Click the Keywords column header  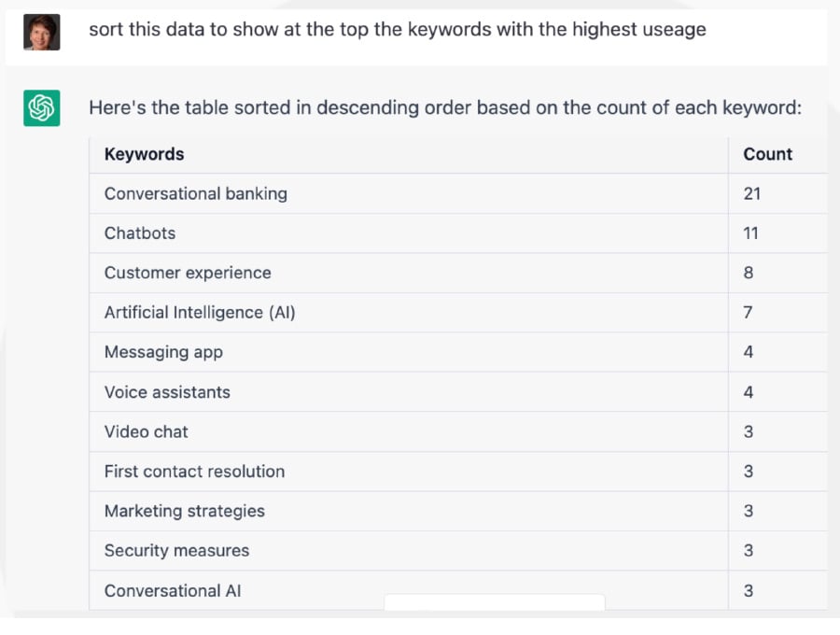[144, 154]
